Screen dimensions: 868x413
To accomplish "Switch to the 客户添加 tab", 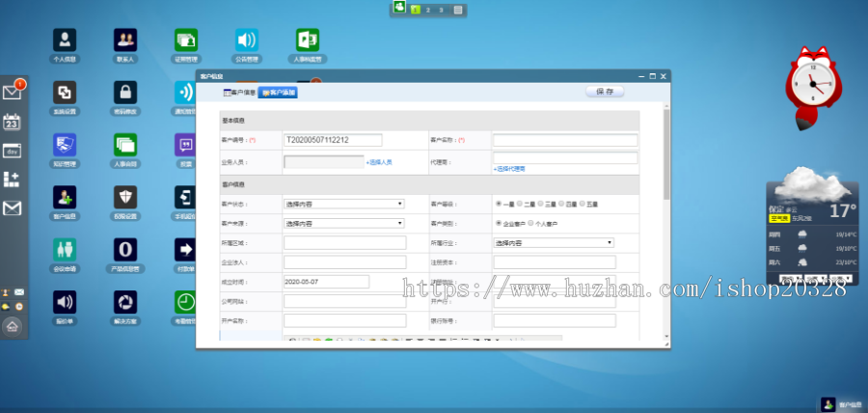I will coord(278,93).
